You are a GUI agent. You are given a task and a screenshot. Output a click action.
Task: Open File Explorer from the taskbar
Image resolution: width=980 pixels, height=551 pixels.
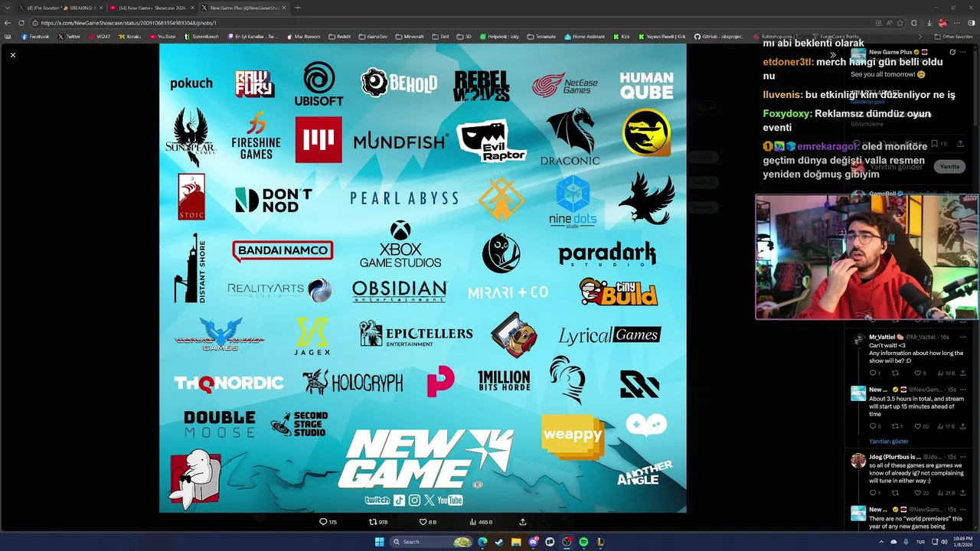coord(516,542)
